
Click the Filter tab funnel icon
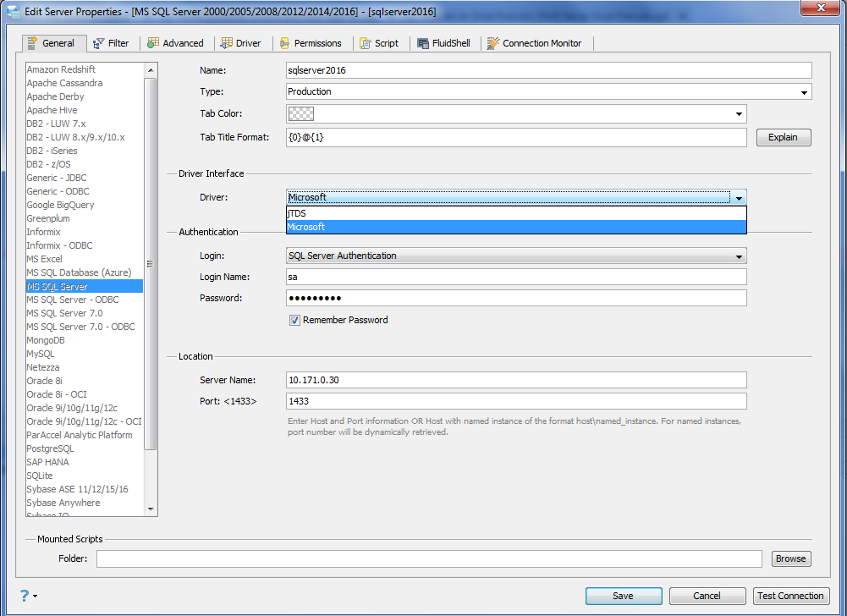[x=98, y=43]
